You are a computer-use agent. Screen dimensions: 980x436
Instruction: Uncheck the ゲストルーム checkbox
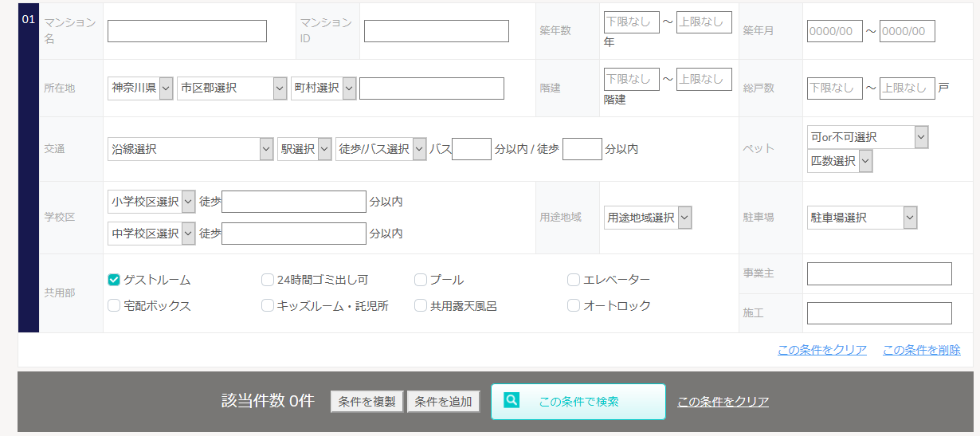(114, 280)
